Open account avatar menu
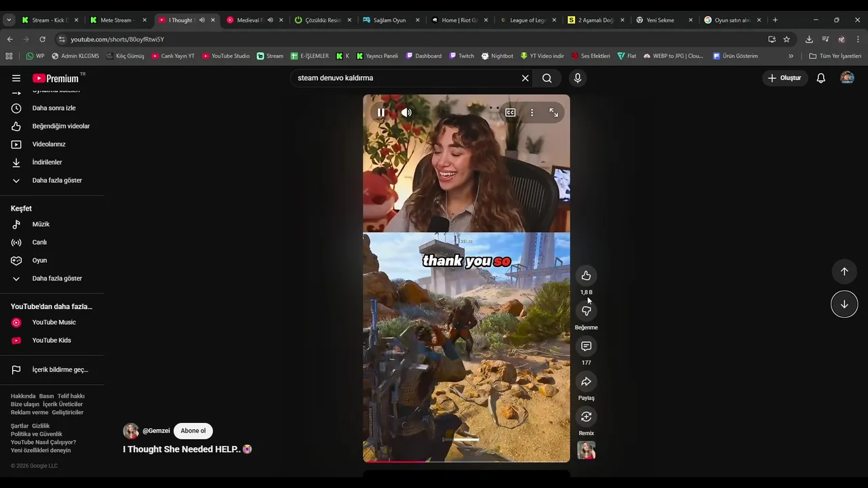868x488 pixels. click(847, 78)
